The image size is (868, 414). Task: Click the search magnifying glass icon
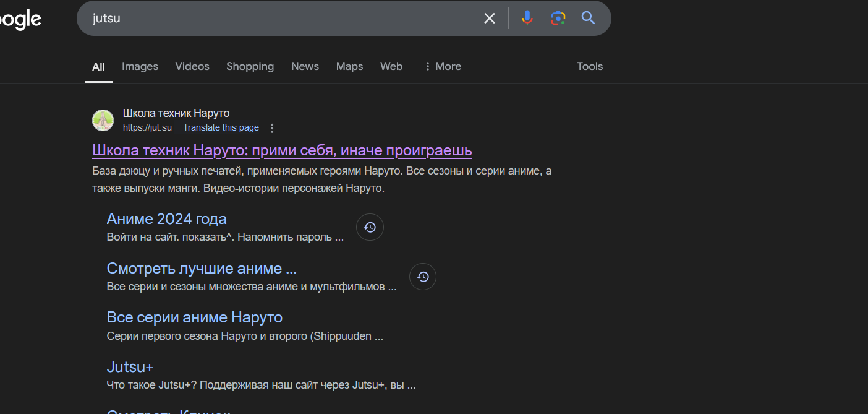[x=587, y=18]
